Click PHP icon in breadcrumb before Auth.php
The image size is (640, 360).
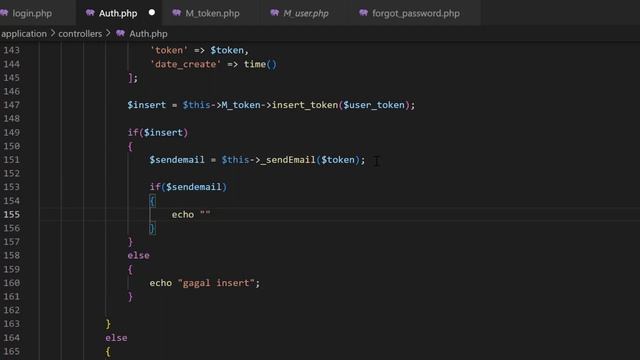[120, 33]
